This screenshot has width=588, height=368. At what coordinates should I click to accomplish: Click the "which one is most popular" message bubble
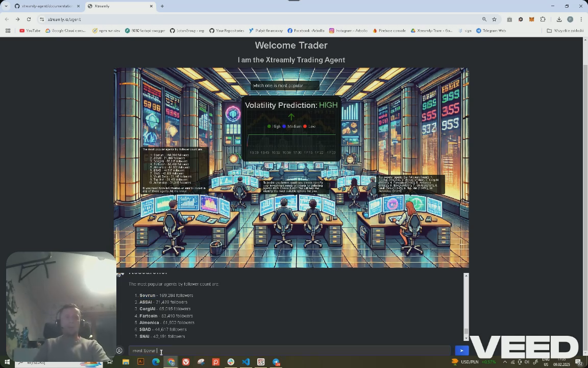pyautogui.click(x=285, y=86)
